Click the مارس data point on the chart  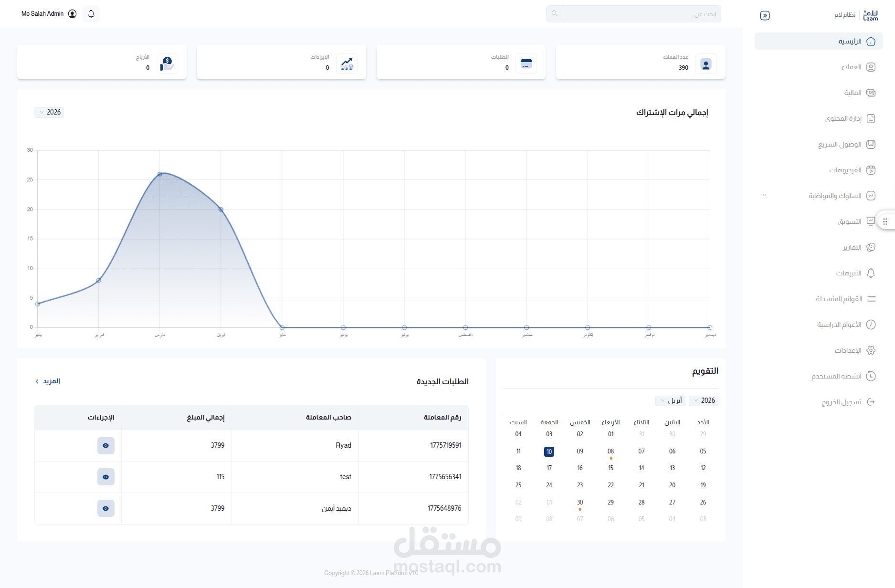click(160, 174)
